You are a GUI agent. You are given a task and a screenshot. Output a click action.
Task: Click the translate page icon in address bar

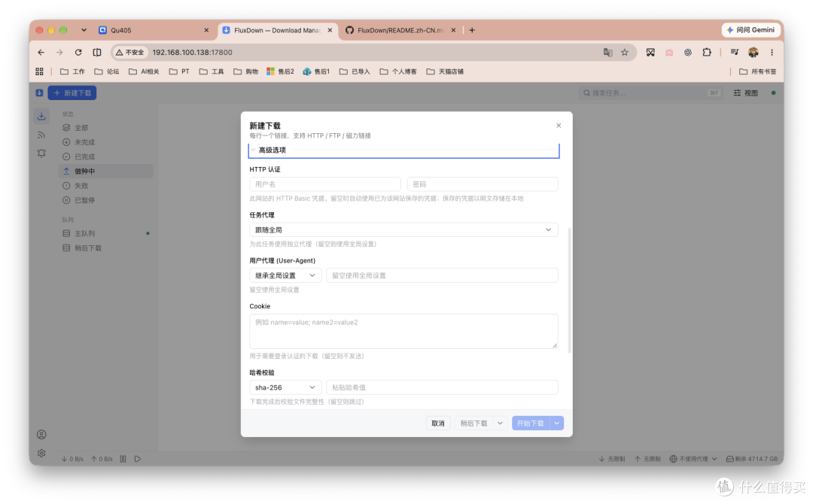607,53
